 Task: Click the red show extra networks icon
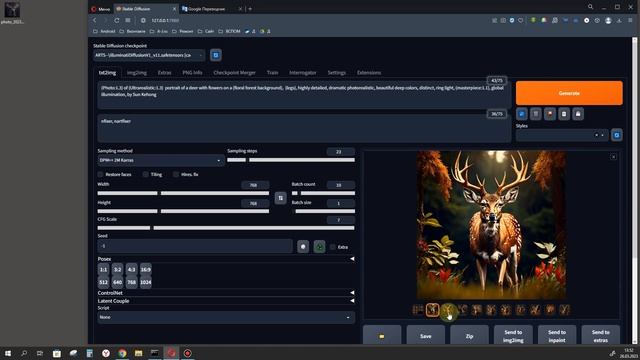pos(550,114)
